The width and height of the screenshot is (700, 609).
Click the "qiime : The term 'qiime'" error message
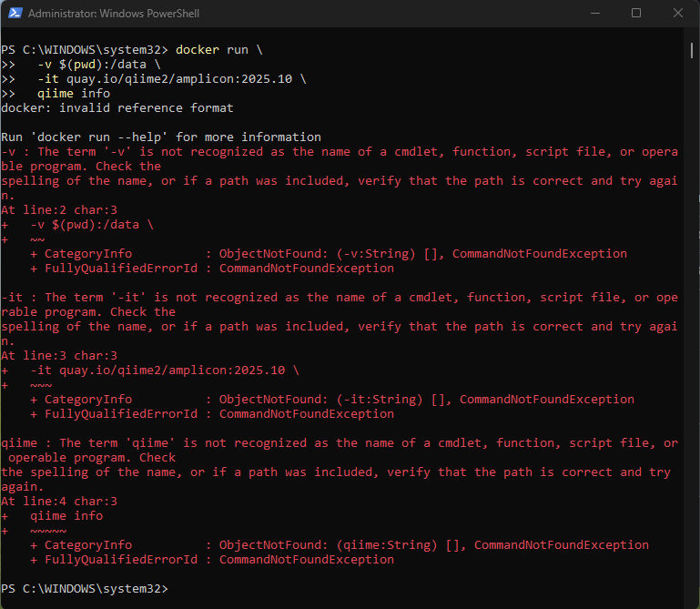[339, 443]
